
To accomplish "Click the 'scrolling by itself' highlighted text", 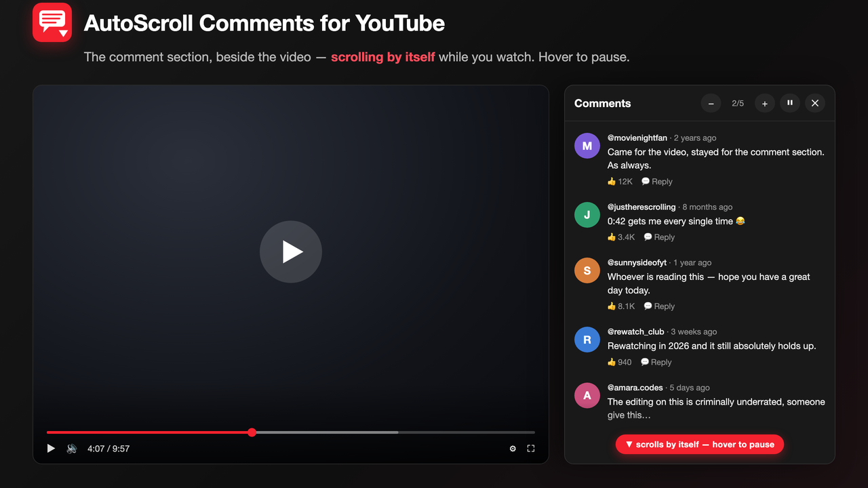I will click(x=383, y=57).
